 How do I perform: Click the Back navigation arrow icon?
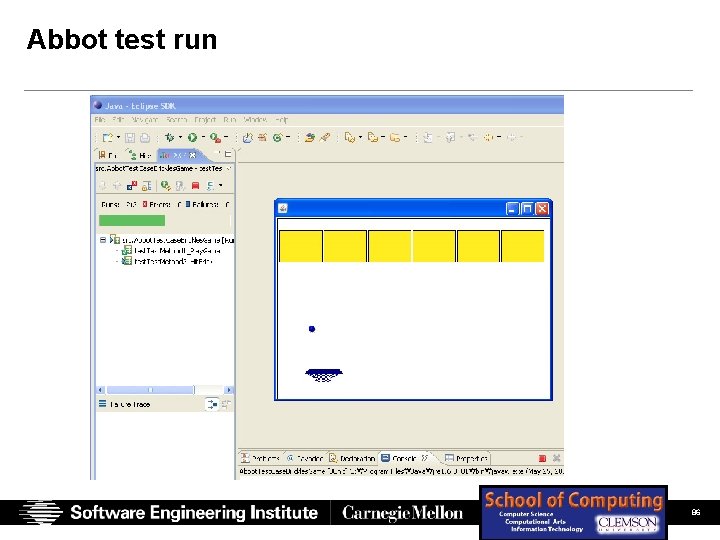click(x=488, y=137)
